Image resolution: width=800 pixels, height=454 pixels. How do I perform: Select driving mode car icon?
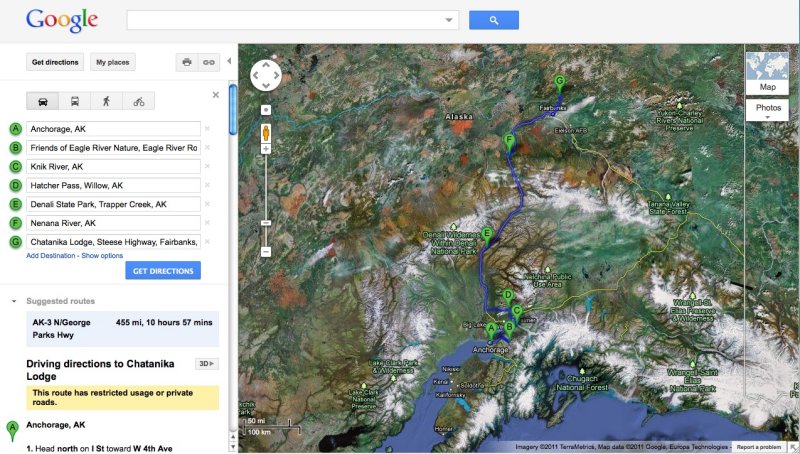point(42,101)
